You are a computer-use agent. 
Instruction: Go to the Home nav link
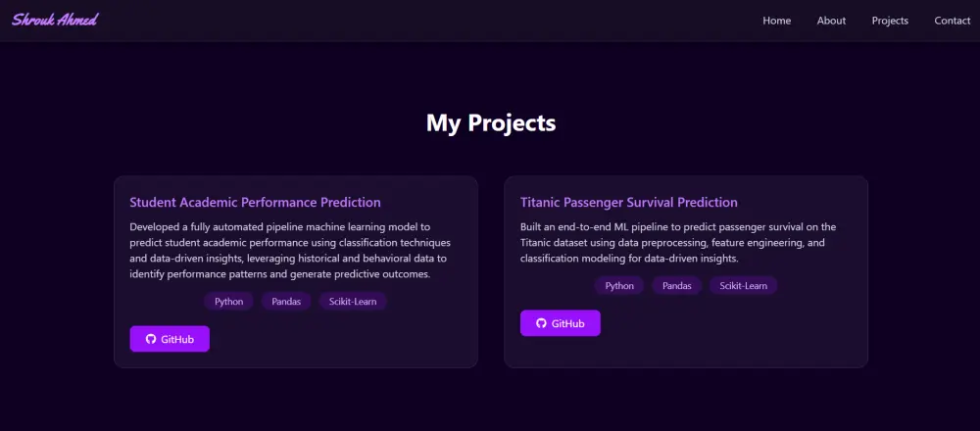776,21
